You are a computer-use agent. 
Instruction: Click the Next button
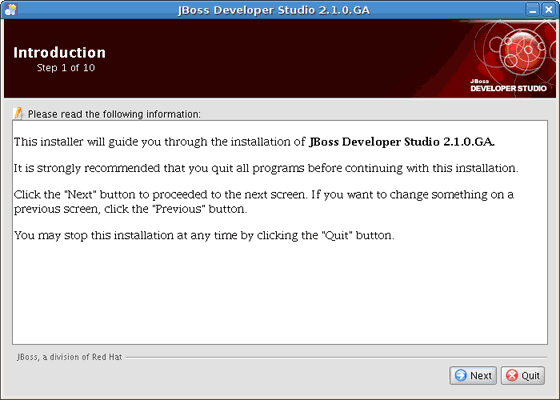point(473,375)
